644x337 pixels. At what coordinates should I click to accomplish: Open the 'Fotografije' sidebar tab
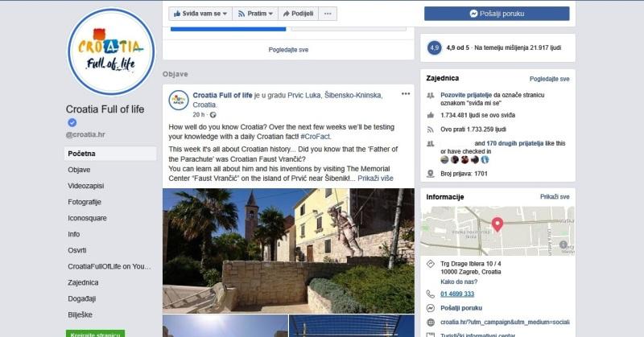point(85,202)
